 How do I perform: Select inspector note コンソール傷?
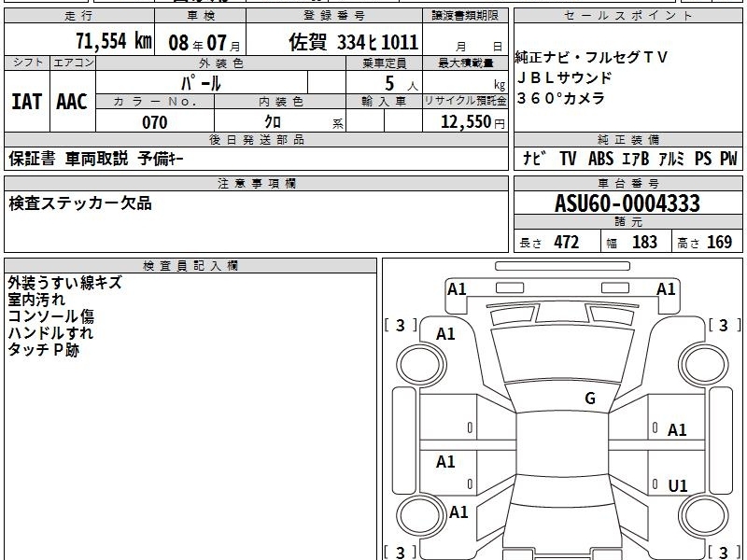tap(50, 316)
